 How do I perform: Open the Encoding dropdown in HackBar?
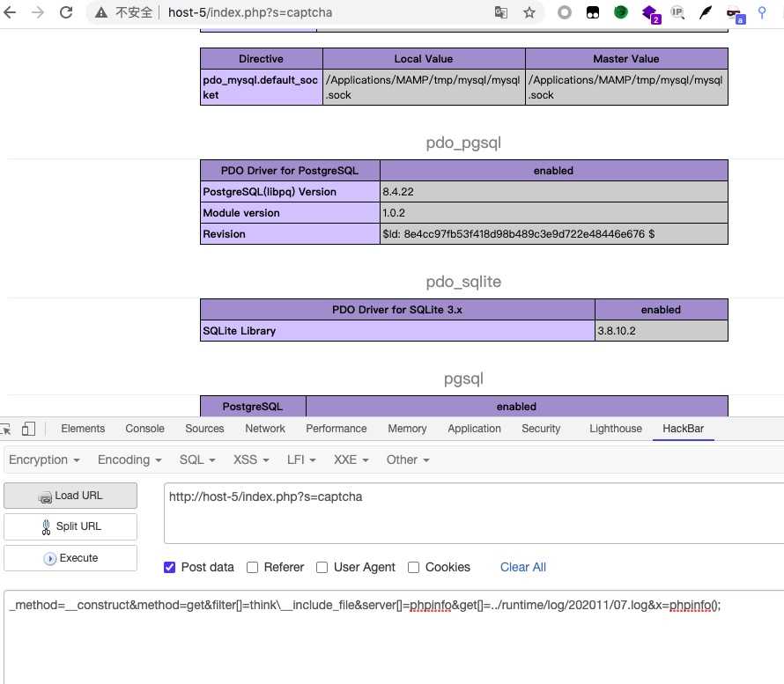tap(129, 460)
